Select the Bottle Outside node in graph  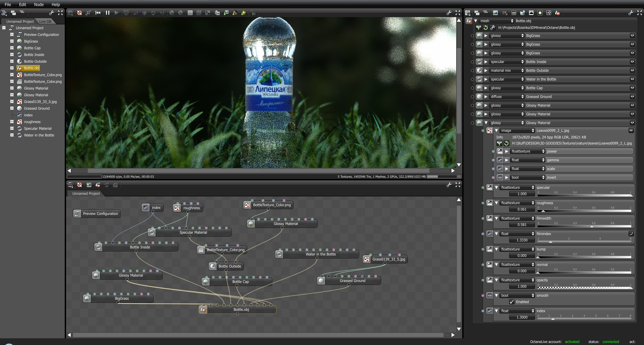coord(226,266)
